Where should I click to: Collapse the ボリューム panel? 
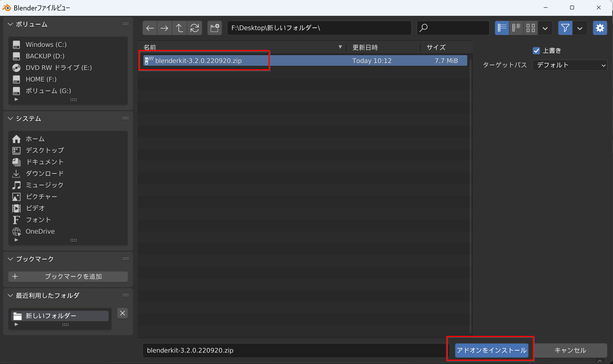pos(10,24)
